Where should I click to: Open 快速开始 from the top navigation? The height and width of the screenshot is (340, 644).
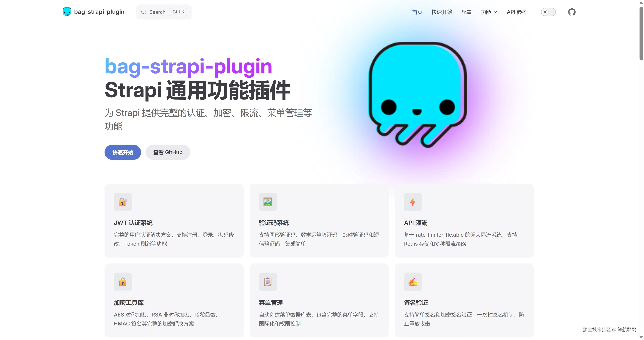pos(442,12)
